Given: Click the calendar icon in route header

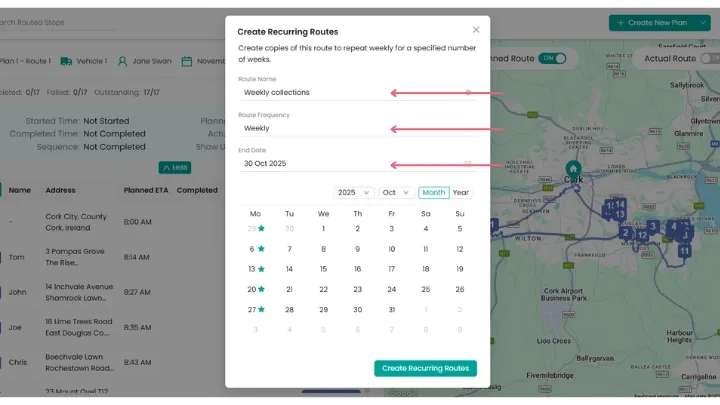Looking at the screenshot, I should point(186,61).
